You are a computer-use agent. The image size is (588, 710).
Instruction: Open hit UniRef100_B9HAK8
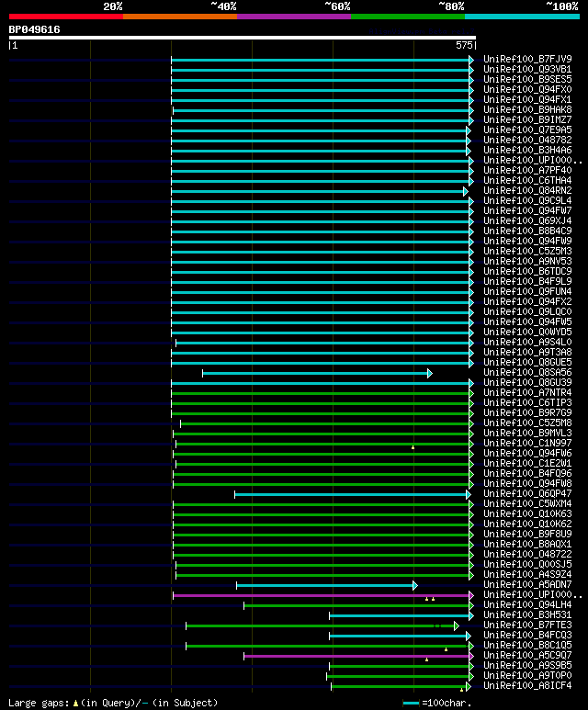click(x=527, y=109)
